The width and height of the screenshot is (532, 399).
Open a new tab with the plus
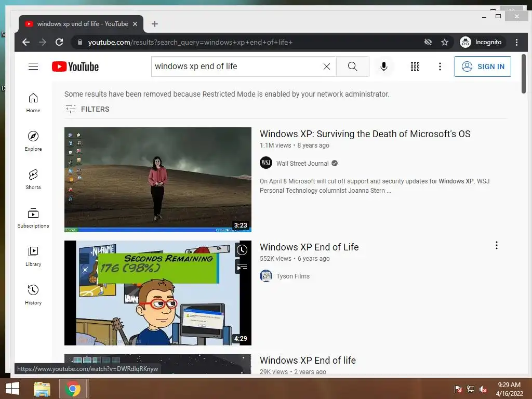pos(155,24)
